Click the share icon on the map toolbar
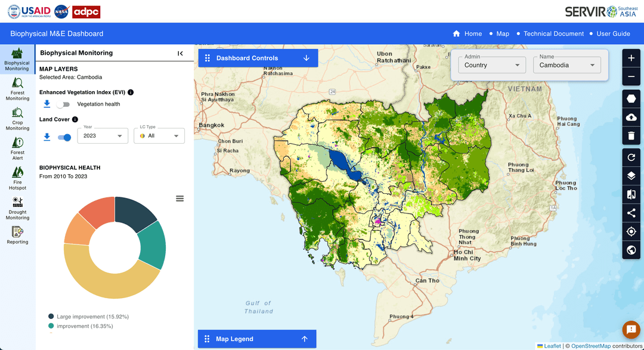 coord(631,213)
